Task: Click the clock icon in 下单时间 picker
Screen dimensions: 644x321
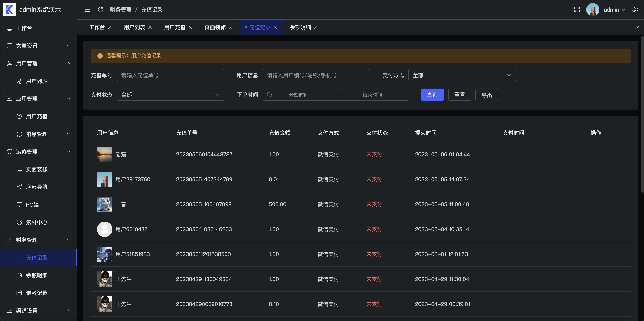Action: [x=269, y=95]
